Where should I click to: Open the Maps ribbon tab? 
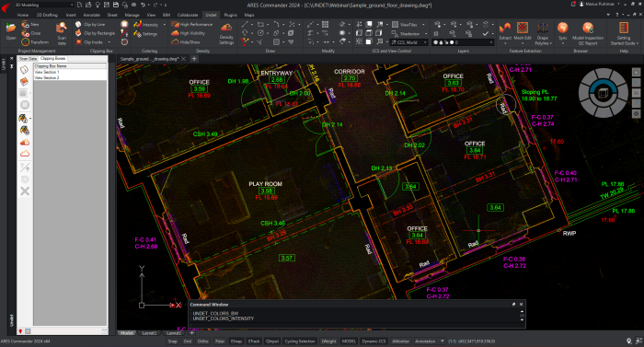(x=249, y=15)
